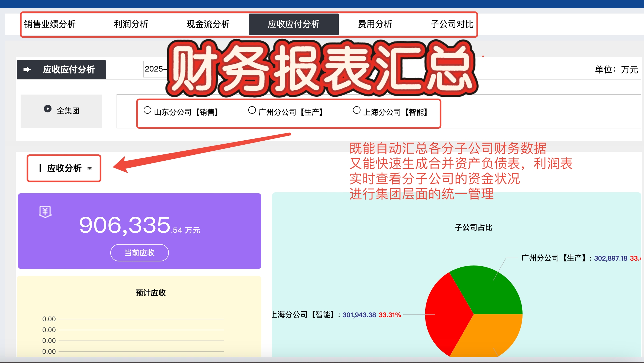Click the yen icon on purple card
644x363 pixels.
[x=45, y=212]
